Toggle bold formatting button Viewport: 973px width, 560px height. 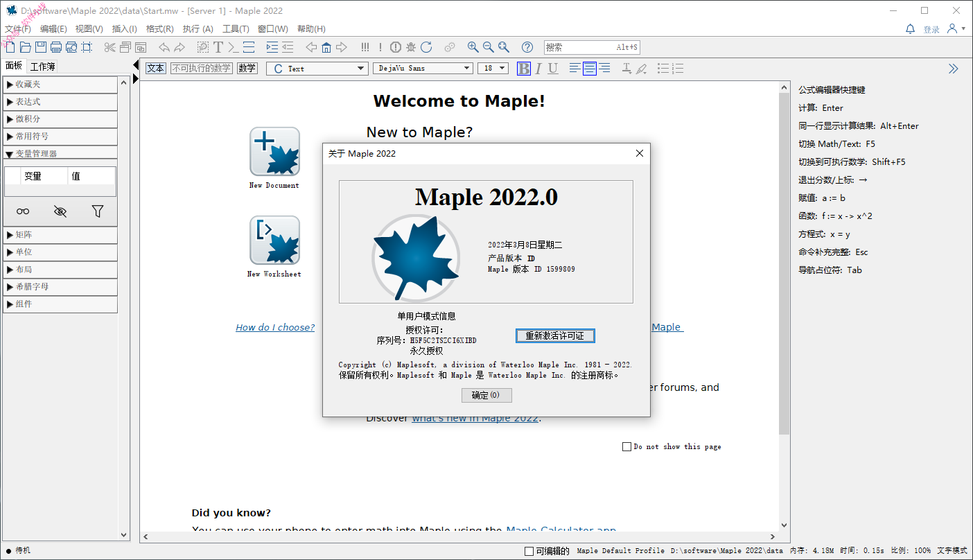point(524,68)
